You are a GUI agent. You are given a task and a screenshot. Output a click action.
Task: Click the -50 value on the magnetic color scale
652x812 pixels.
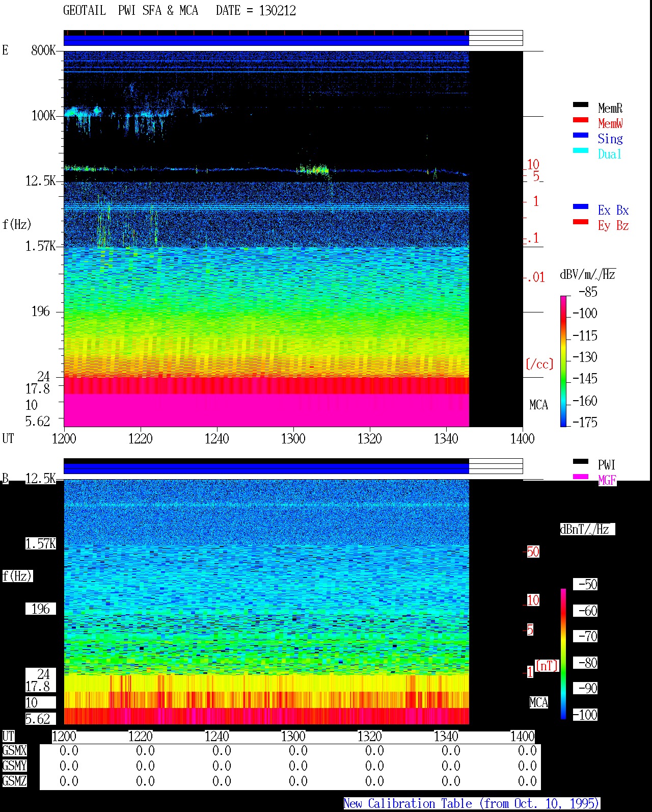point(588,584)
